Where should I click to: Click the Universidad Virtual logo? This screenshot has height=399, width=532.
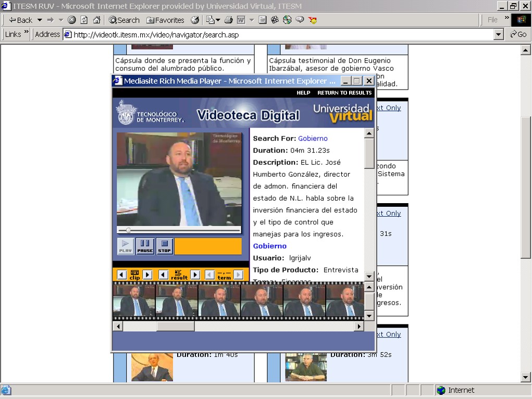342,113
